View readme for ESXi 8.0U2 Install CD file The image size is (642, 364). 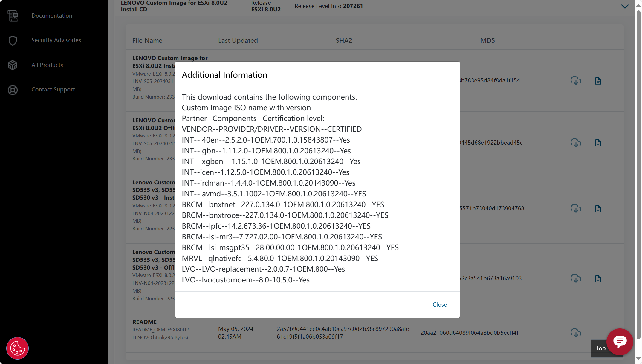pos(598,81)
